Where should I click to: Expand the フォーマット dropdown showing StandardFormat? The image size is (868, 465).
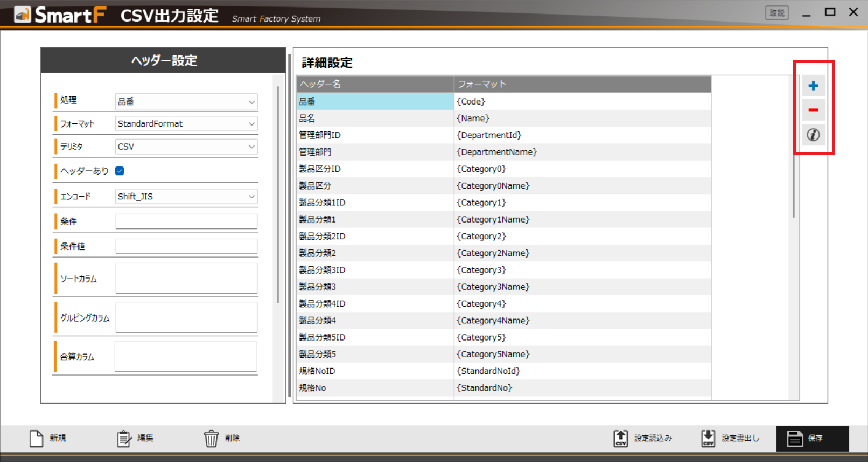(186, 124)
